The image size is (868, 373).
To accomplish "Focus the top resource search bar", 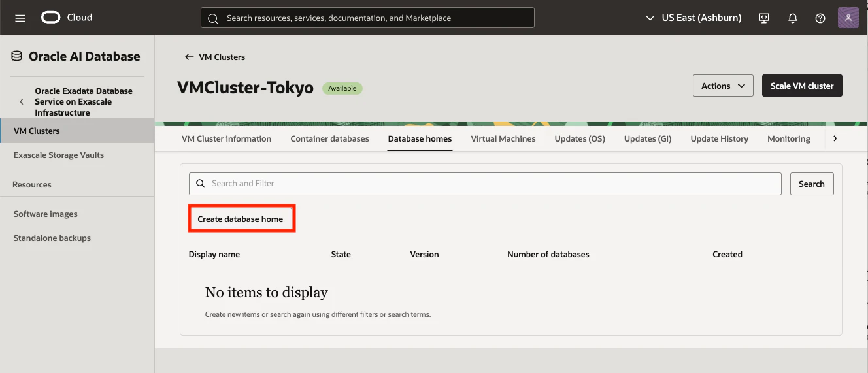I will [367, 18].
